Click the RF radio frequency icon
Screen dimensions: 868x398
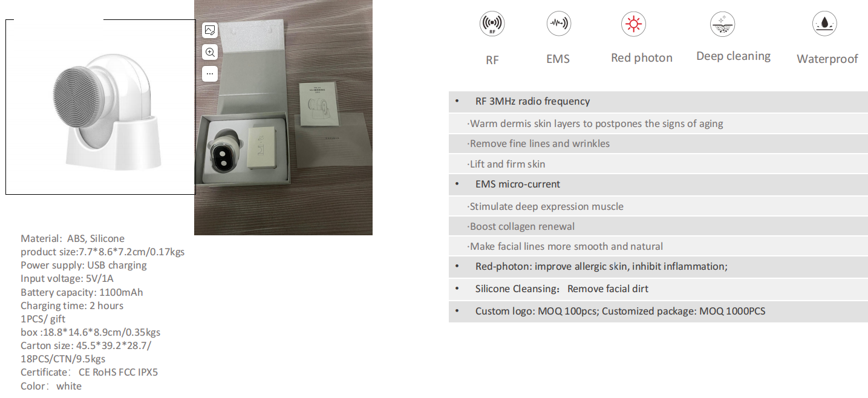tap(492, 25)
